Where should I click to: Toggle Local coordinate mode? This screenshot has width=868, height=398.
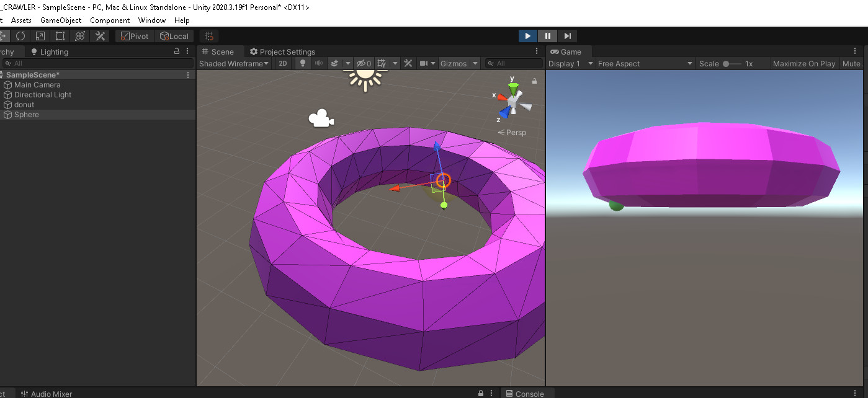pyautogui.click(x=174, y=36)
